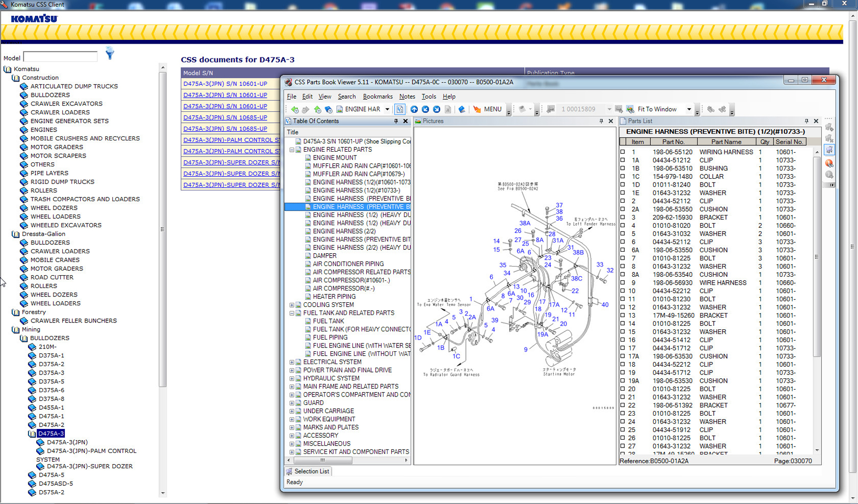Click the highlighted table of contents toggle icon
Image resolution: width=858 pixels, height=504 pixels.
(x=400, y=109)
